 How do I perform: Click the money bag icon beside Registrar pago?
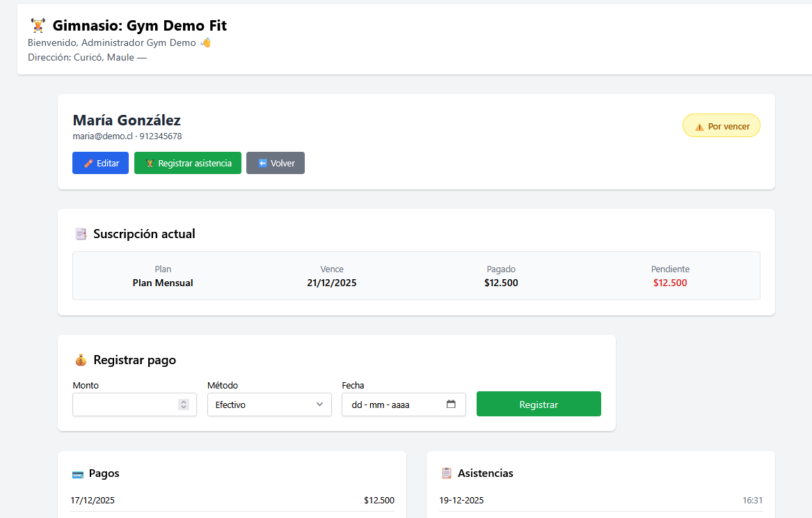tap(81, 360)
